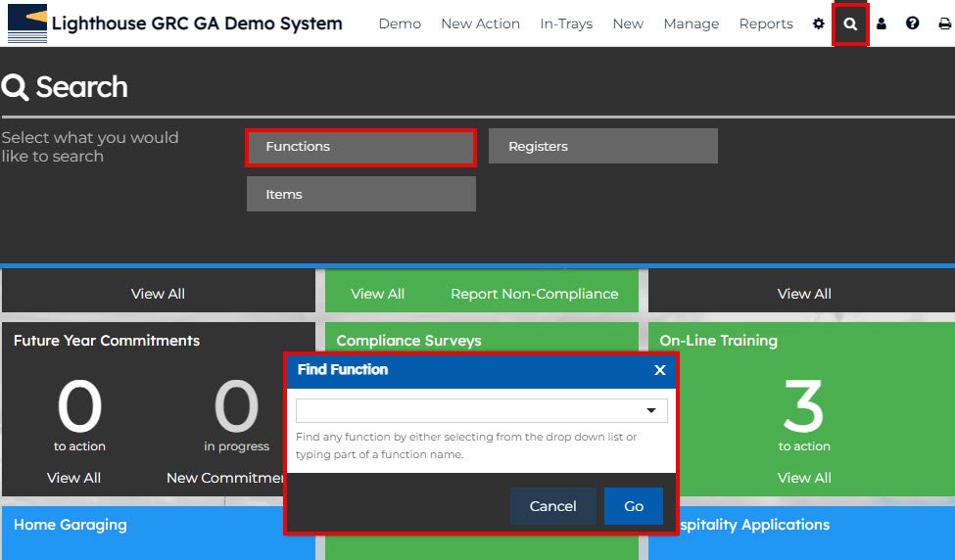The width and height of the screenshot is (955, 560).
Task: Select Items search option
Action: coord(360,195)
